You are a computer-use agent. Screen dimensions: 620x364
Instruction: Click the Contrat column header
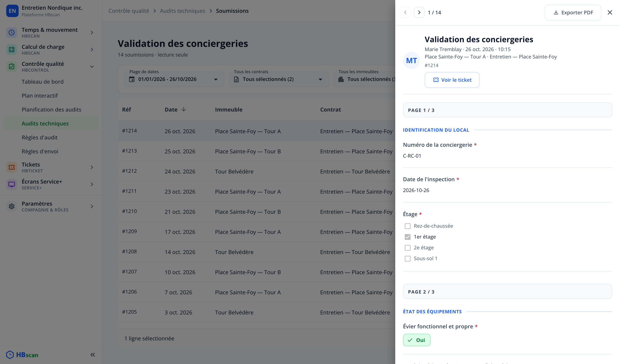click(x=330, y=109)
